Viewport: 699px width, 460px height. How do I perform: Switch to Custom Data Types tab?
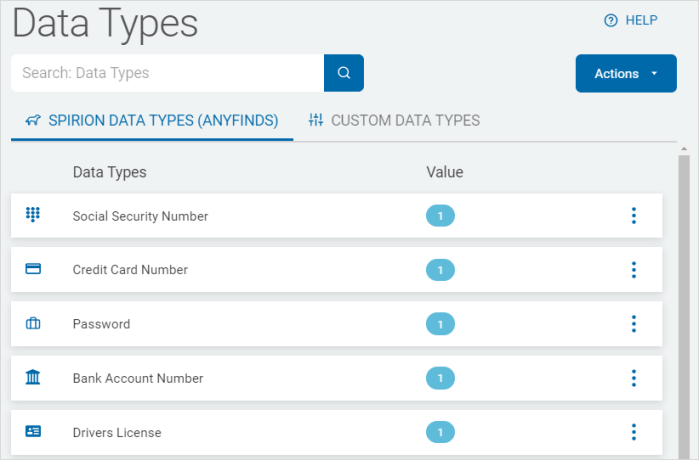pyautogui.click(x=394, y=120)
